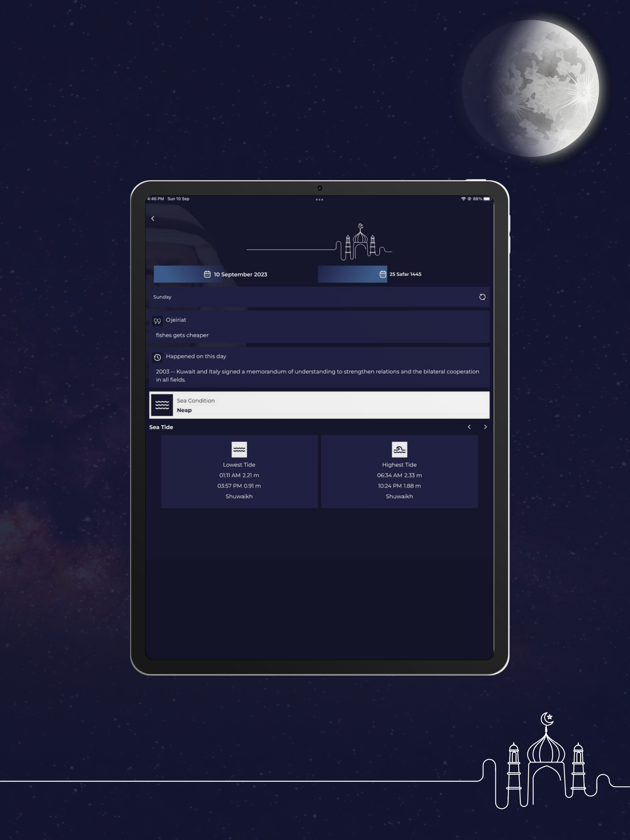
Task: Click the 'Sun 10 Sep' status bar date
Action: tap(178, 199)
